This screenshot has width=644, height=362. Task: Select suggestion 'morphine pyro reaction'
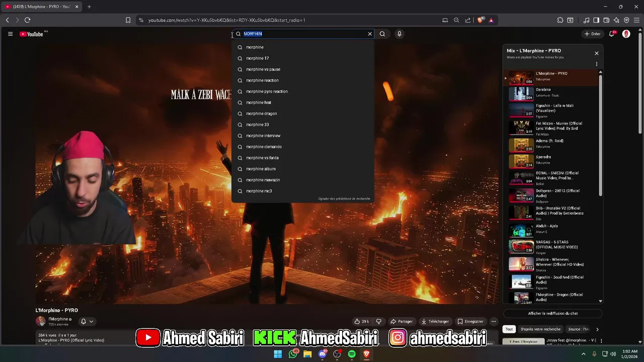click(x=302, y=92)
